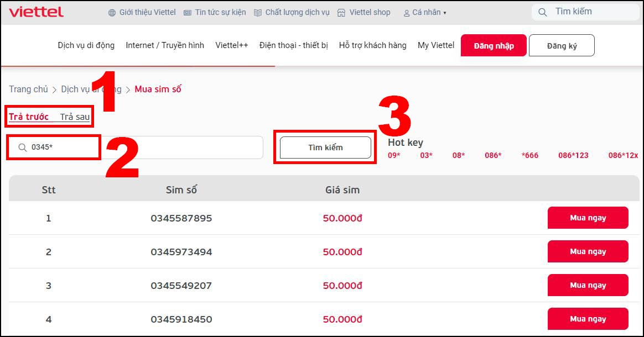Select the 086*123 hot key

573,155
